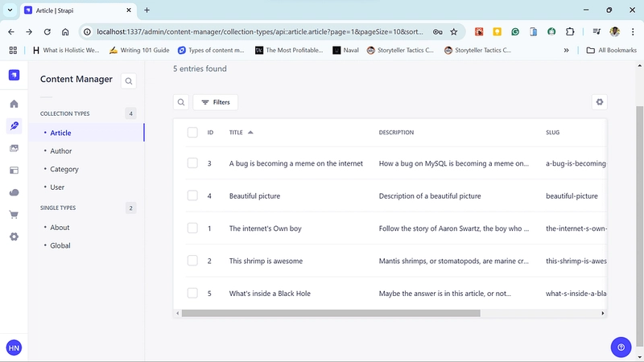Open media control icon in toolbar
This screenshot has width=644, height=362.
[597, 31]
